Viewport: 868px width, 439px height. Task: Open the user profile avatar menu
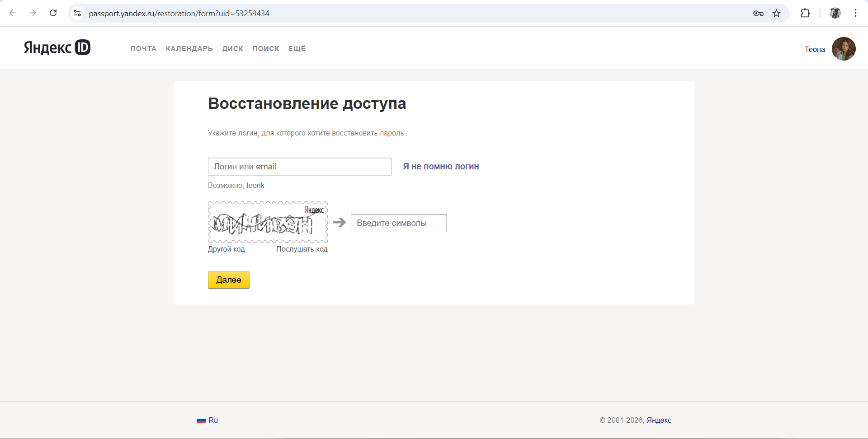(844, 49)
